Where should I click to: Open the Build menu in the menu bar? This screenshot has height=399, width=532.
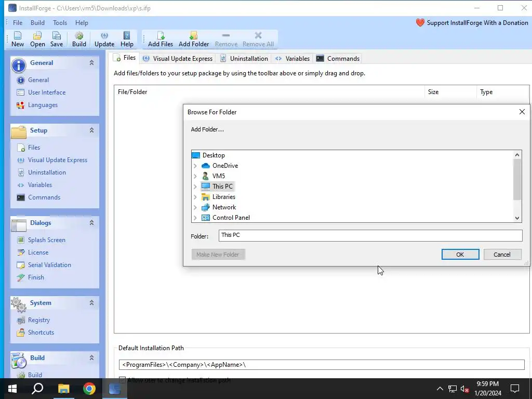point(37,23)
